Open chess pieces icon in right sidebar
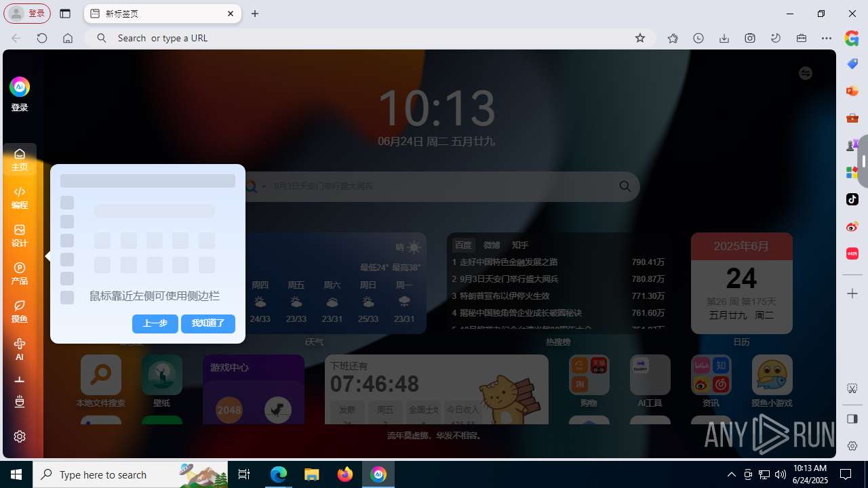The height and width of the screenshot is (488, 868). (852, 145)
